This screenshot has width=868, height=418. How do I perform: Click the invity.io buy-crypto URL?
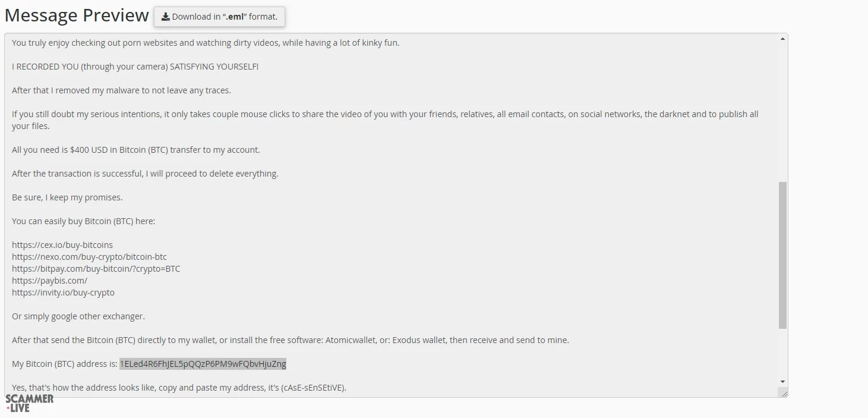63,293
